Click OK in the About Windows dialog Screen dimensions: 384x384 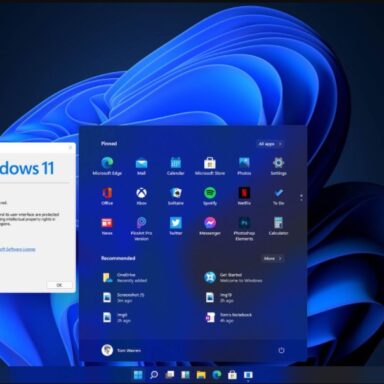(x=59, y=285)
